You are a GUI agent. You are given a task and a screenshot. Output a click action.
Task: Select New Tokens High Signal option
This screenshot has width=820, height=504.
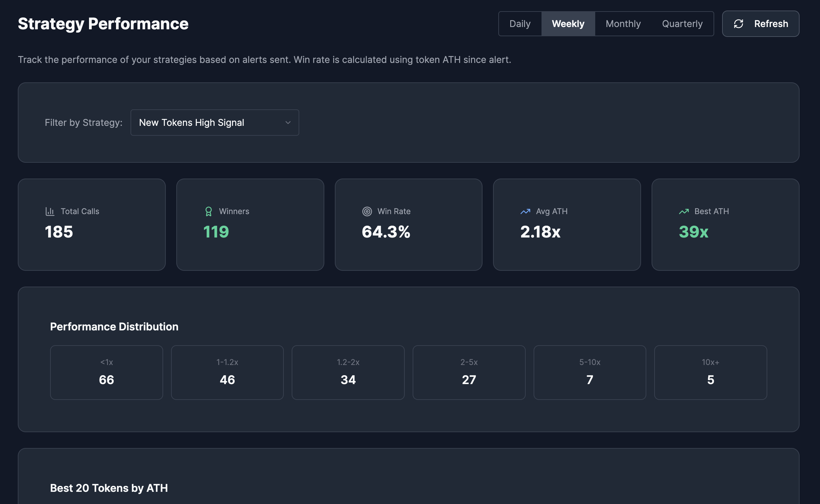tap(192, 122)
